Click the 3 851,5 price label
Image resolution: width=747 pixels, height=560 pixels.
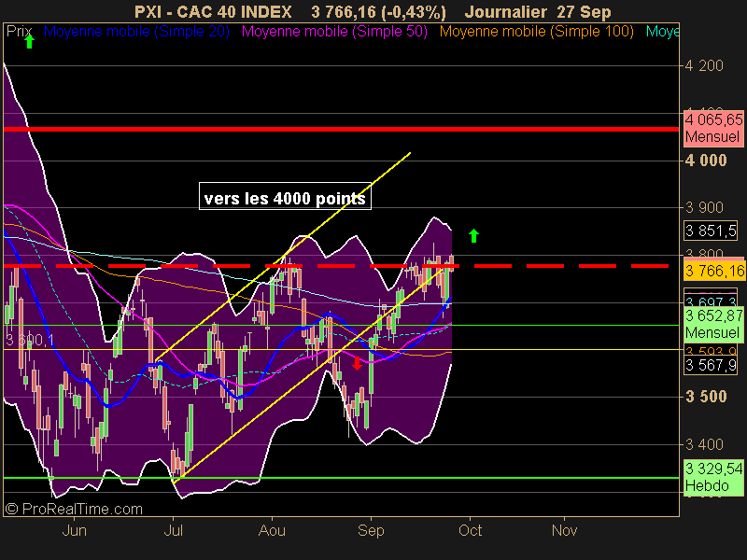711,231
